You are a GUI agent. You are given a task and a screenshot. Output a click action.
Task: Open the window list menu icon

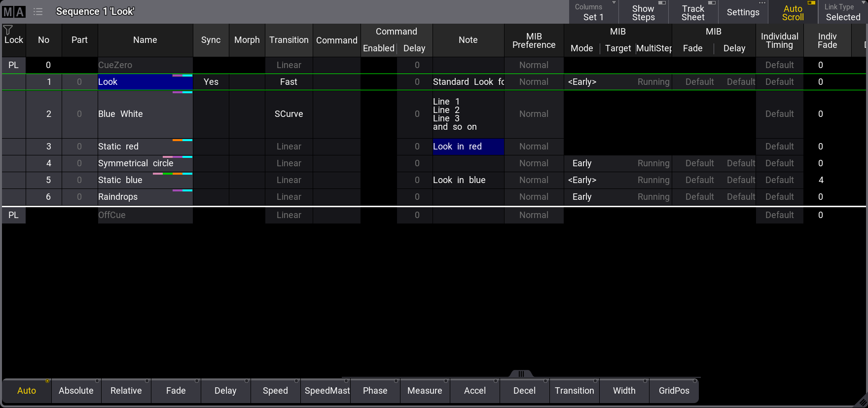click(38, 12)
